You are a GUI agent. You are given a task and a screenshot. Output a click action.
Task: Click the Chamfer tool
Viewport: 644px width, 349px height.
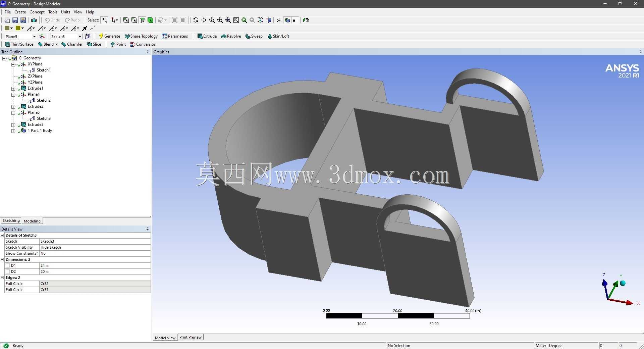tap(72, 44)
